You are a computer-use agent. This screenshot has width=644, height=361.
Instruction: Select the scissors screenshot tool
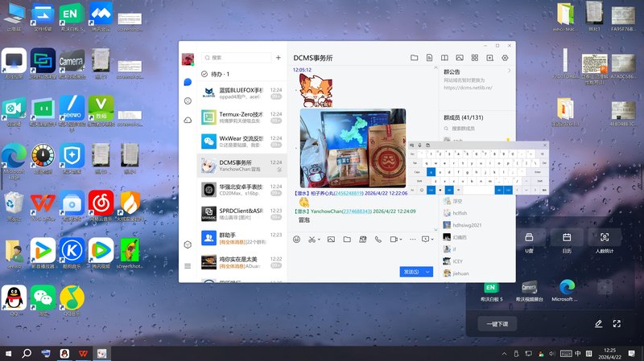[x=312, y=239]
